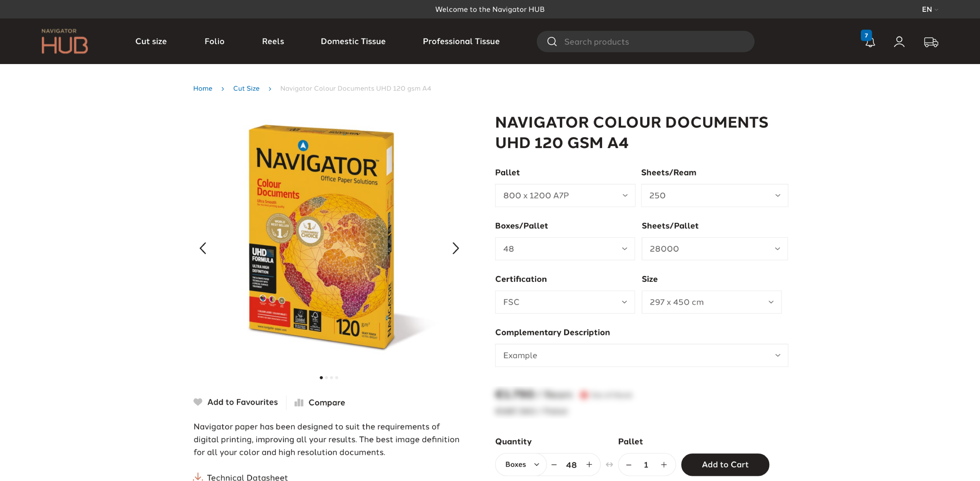Show previous product image arrow

tap(203, 248)
